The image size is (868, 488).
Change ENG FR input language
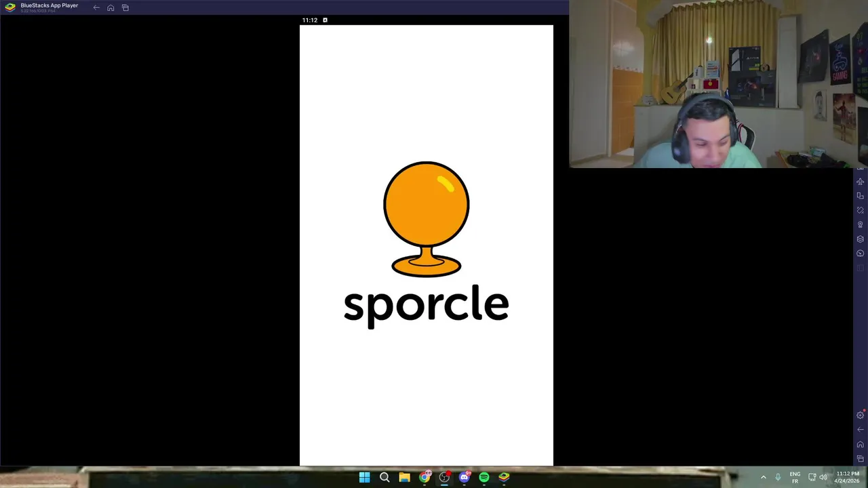(x=795, y=477)
